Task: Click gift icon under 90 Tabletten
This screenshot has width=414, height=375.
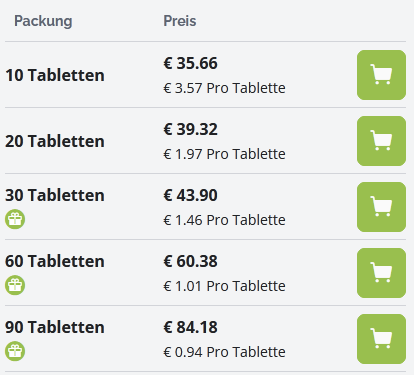Action: pos(15,351)
